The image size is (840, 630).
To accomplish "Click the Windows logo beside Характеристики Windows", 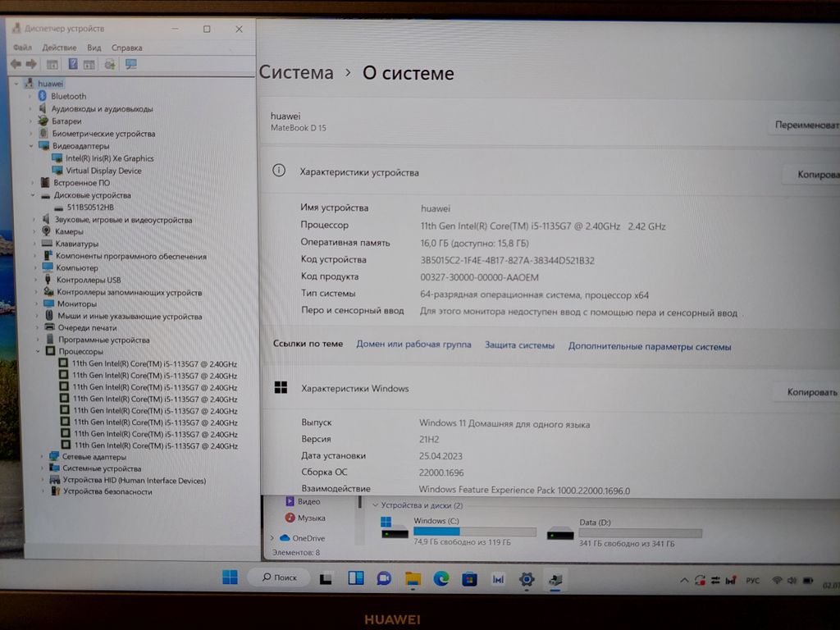I will tap(281, 387).
